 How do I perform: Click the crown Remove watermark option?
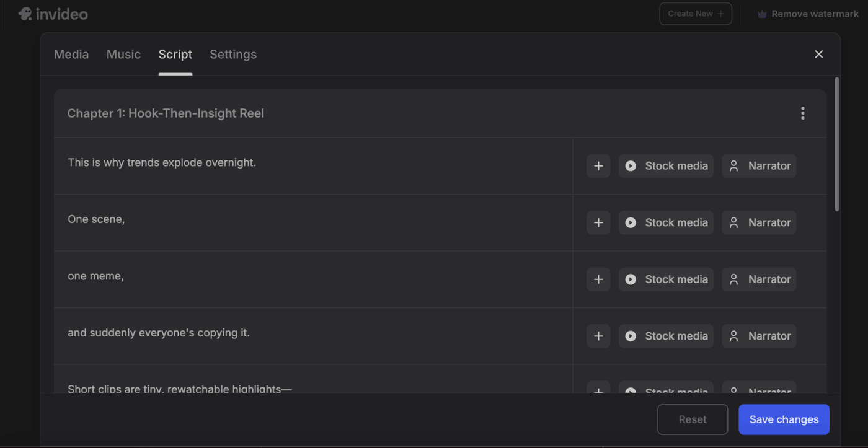pos(808,14)
